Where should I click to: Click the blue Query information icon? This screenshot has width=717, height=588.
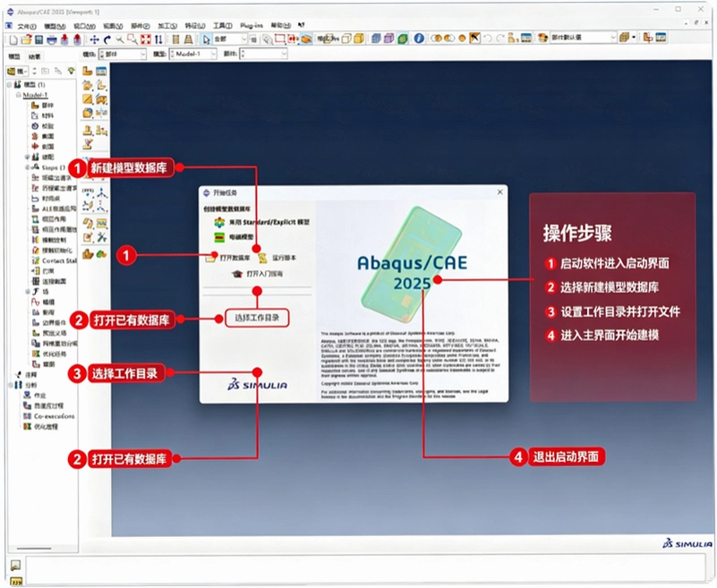pyautogui.click(x=419, y=38)
